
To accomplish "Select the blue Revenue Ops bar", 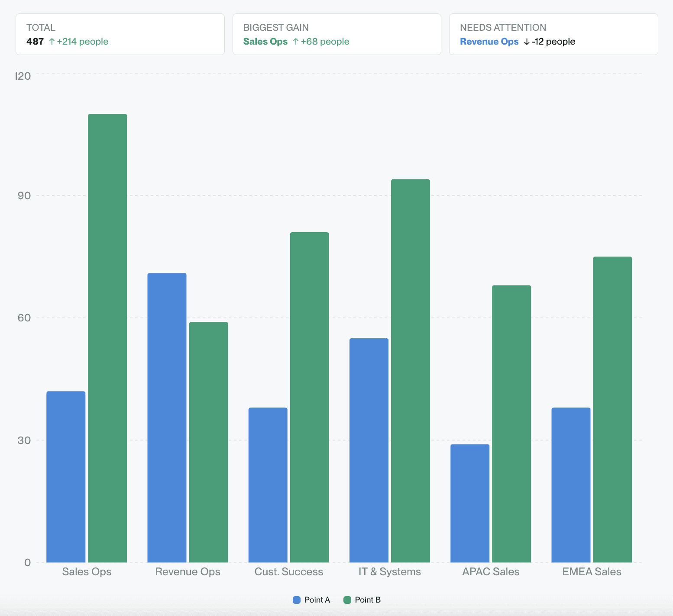I will [x=167, y=418].
